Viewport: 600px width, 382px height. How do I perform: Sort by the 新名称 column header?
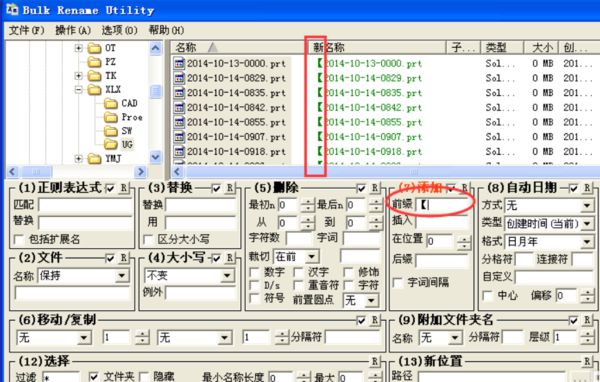pyautogui.click(x=377, y=47)
